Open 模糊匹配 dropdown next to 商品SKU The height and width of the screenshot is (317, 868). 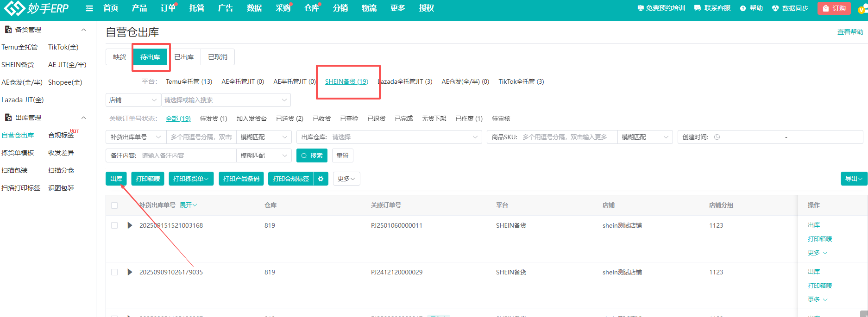(x=645, y=137)
